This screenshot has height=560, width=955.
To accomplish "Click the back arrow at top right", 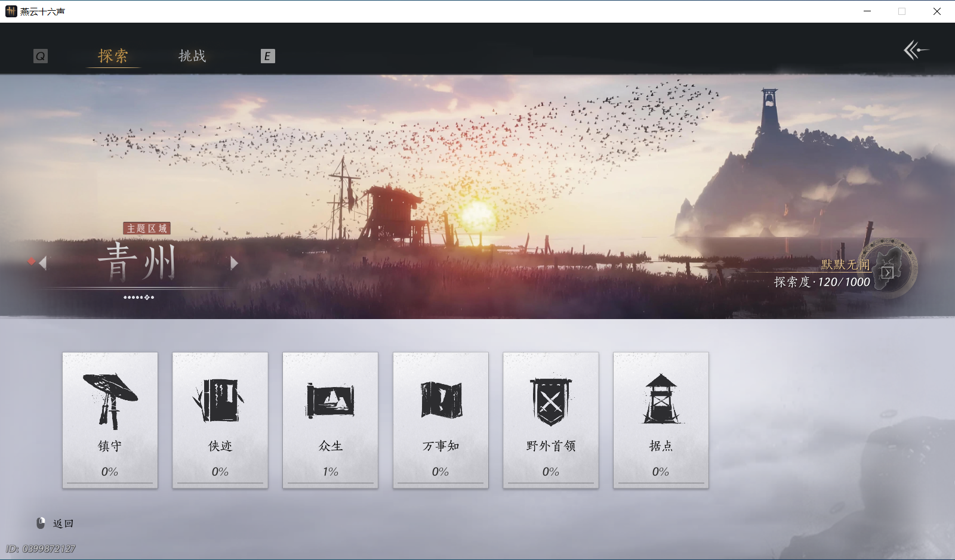I will pos(916,50).
